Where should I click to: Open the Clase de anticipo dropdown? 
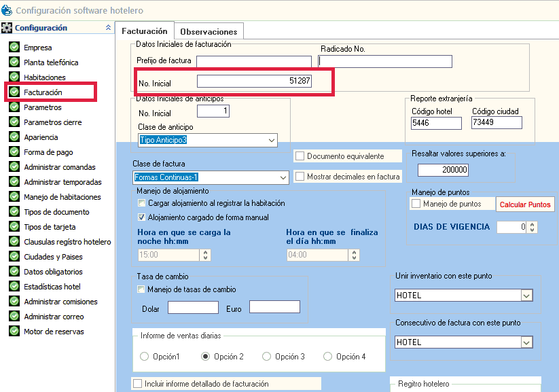pyautogui.click(x=272, y=140)
